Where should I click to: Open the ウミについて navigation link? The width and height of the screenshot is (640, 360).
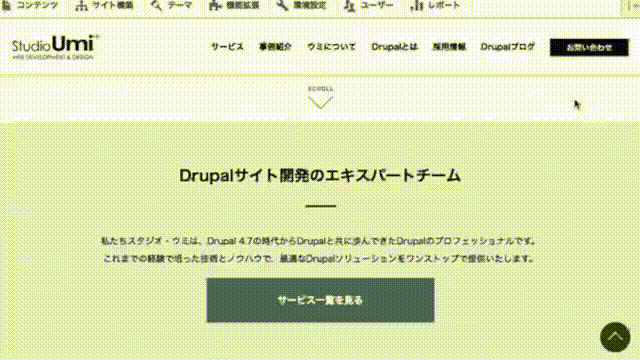[x=331, y=47]
